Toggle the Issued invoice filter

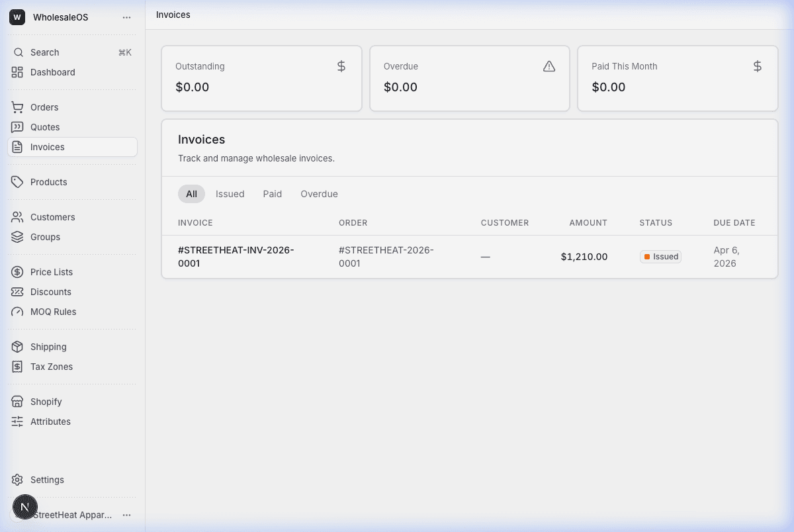tap(230, 194)
